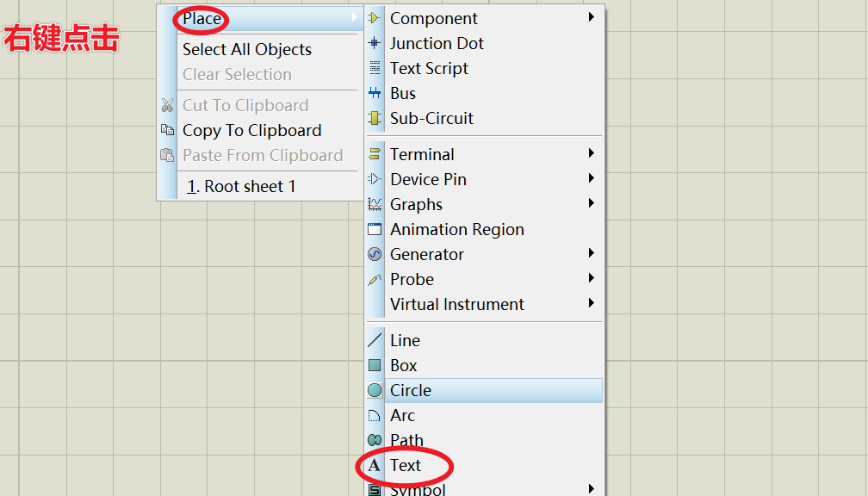Screen dimensions: 868x496
Task: Expand the Component submenu arrow
Action: pos(592,17)
